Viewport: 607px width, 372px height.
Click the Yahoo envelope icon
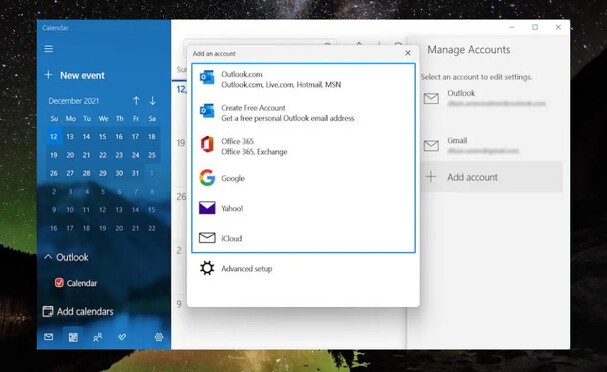[x=207, y=208]
